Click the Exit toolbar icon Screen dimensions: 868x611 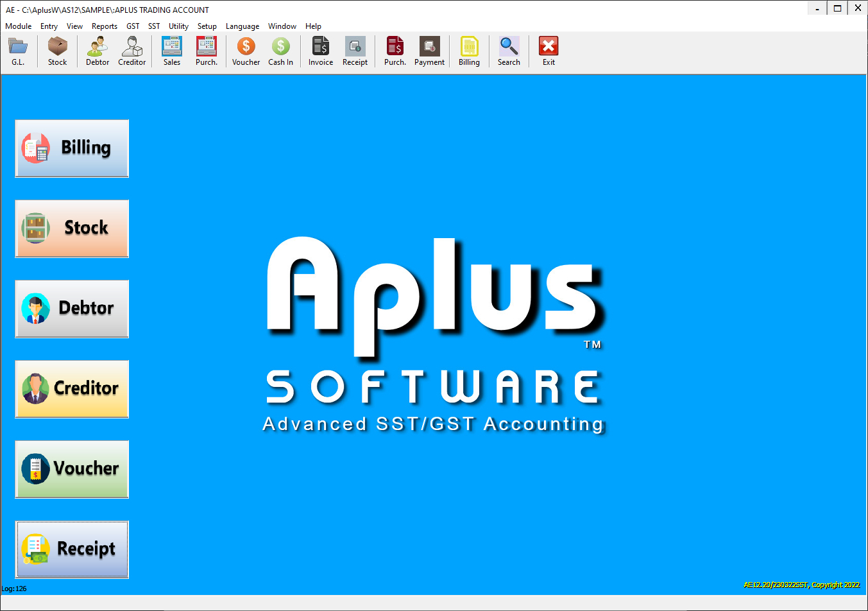point(548,50)
